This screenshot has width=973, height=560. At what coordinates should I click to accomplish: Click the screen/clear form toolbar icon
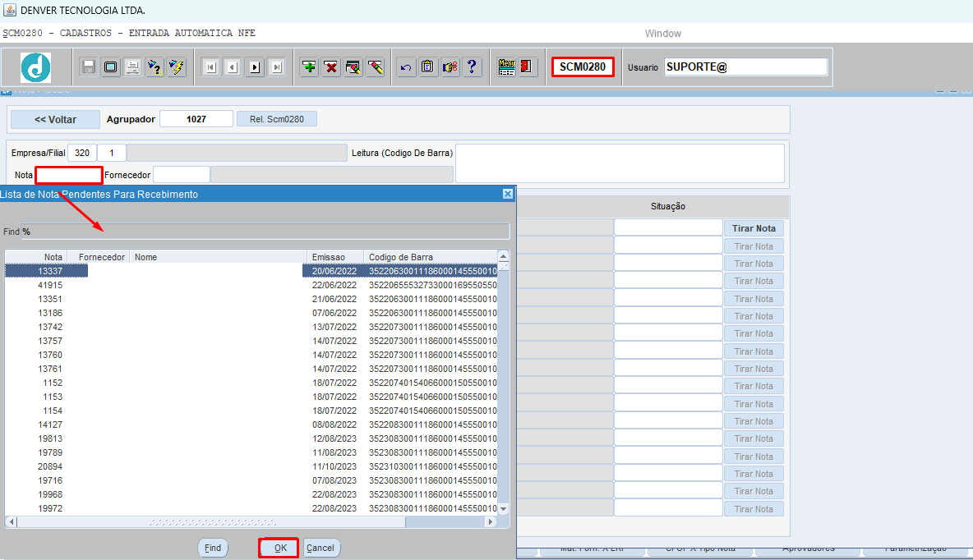click(x=110, y=67)
